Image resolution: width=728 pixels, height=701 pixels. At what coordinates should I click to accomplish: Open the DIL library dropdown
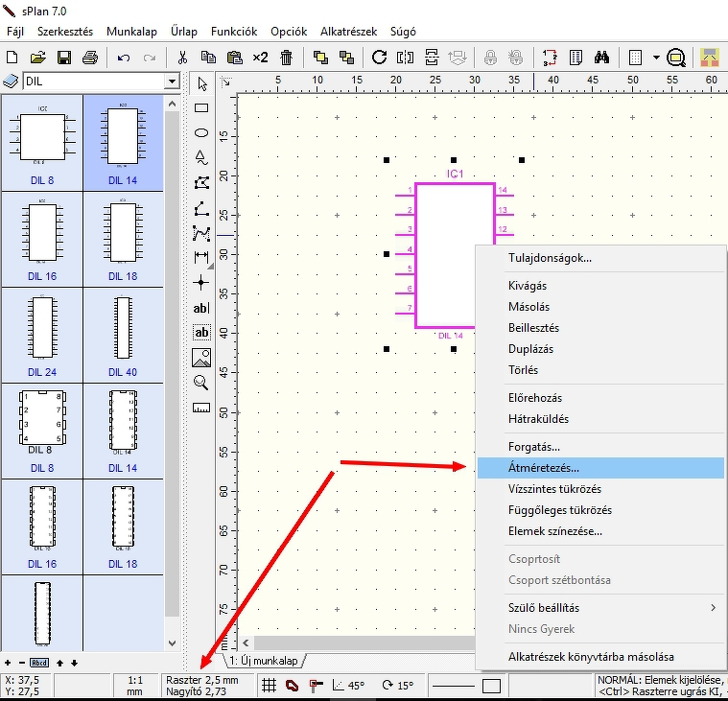pyautogui.click(x=173, y=82)
